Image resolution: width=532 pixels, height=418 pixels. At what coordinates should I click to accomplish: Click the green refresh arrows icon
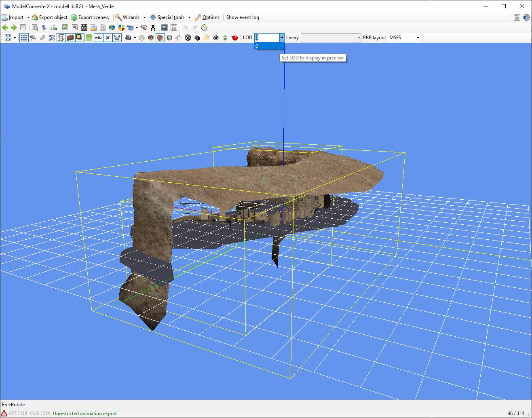[225, 38]
